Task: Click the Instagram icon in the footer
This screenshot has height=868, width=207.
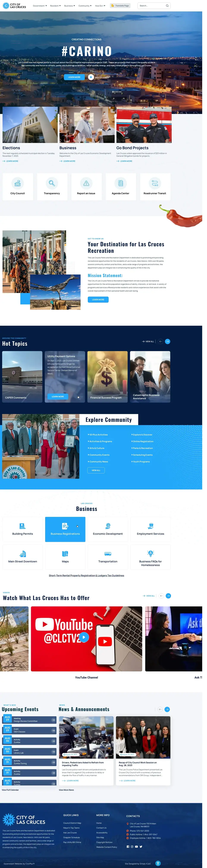Action: point(132,846)
